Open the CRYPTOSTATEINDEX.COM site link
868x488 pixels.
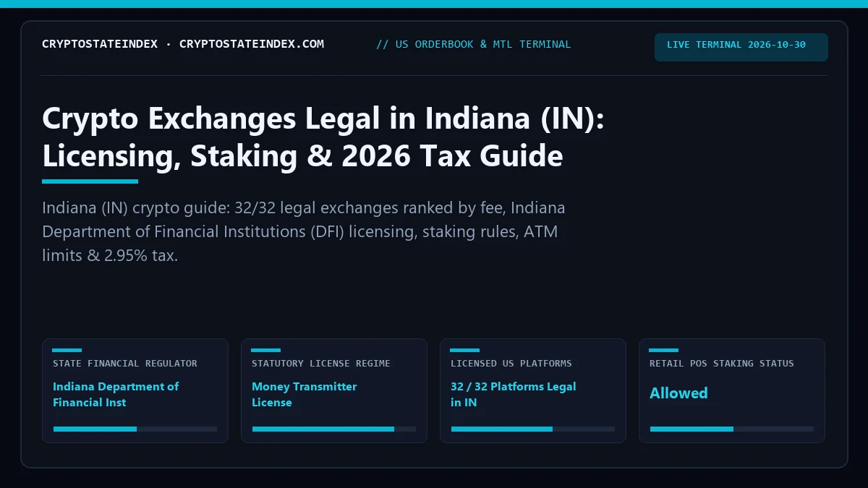(x=252, y=44)
